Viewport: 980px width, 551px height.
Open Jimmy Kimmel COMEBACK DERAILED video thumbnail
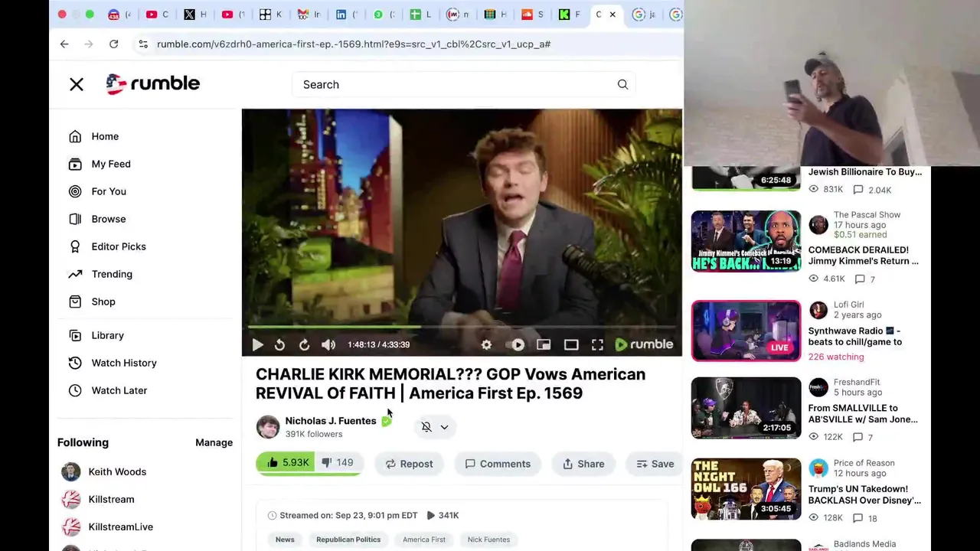pyautogui.click(x=746, y=241)
